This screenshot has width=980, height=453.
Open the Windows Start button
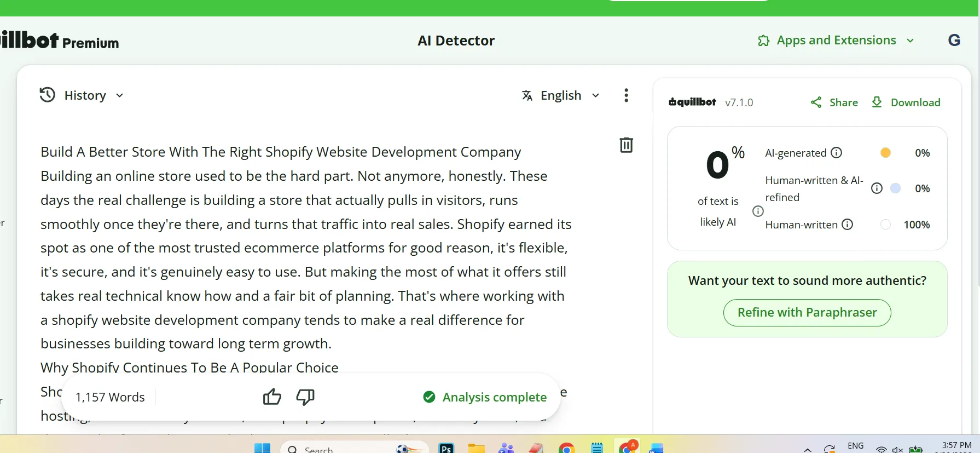[x=262, y=449]
